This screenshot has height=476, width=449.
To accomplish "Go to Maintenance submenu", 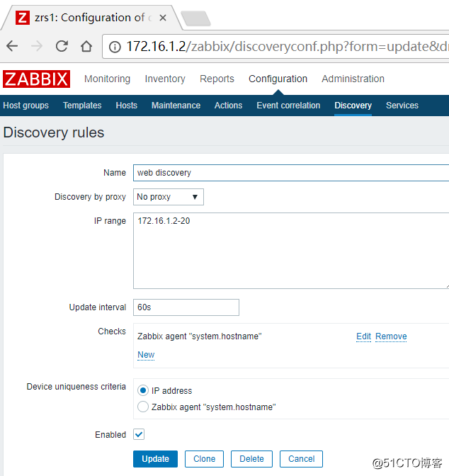I will point(176,106).
